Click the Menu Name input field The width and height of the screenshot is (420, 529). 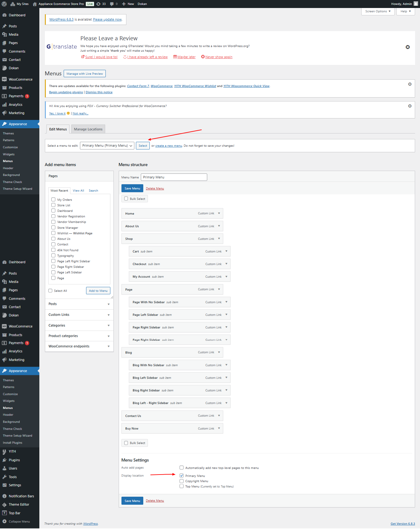coord(174,177)
